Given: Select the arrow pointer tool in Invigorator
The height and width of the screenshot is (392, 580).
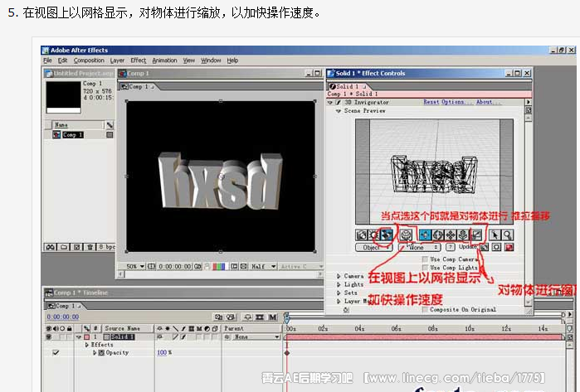Looking at the screenshot, I should pyautogui.click(x=495, y=235).
